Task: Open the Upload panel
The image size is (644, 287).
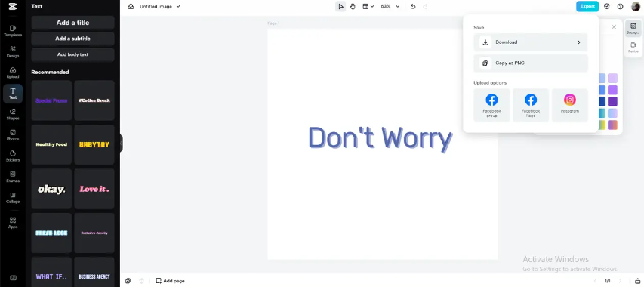Action: 13,73
